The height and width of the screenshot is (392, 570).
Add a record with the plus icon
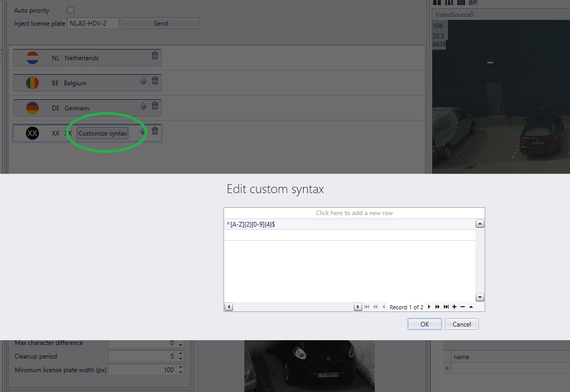(x=454, y=307)
